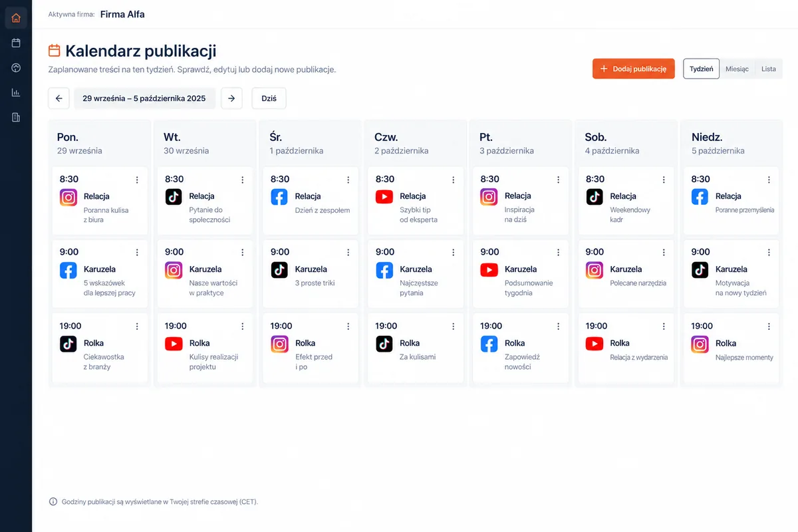This screenshot has width=798, height=532.
Task: Open three-dot menu on Tuesday 9:00 Karuzela
Action: coord(242,253)
